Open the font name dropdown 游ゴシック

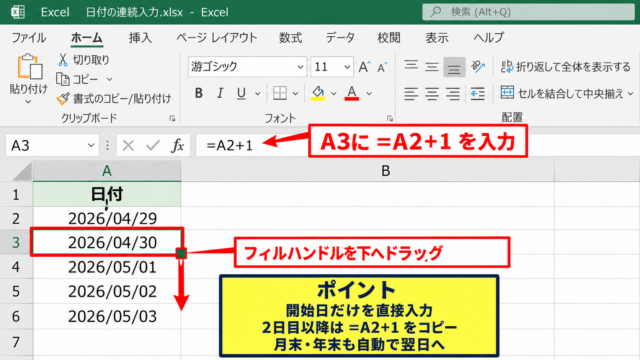click(300, 67)
